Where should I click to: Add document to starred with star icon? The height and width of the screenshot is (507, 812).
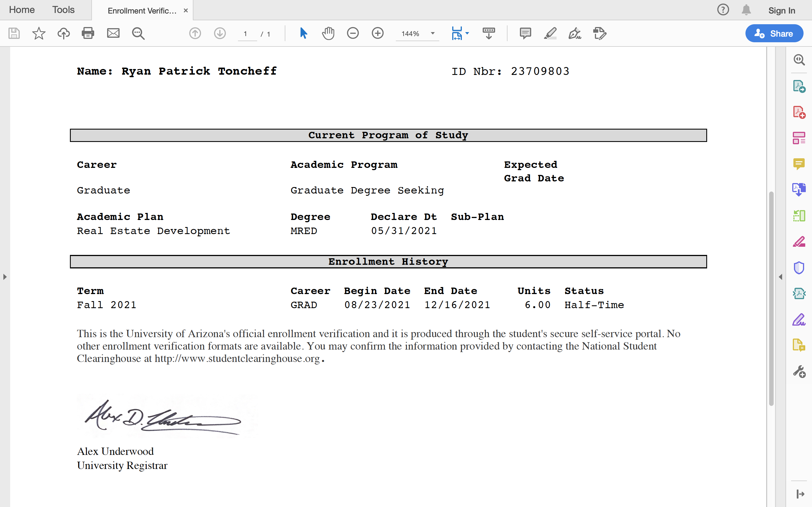39,33
